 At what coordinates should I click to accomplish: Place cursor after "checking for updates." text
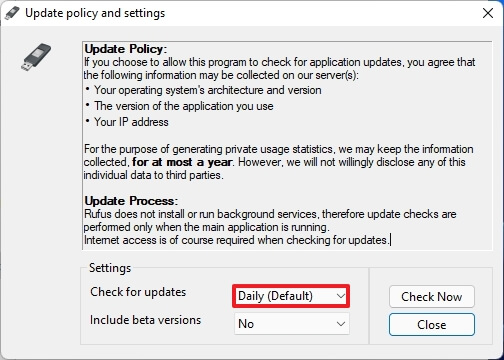390,240
